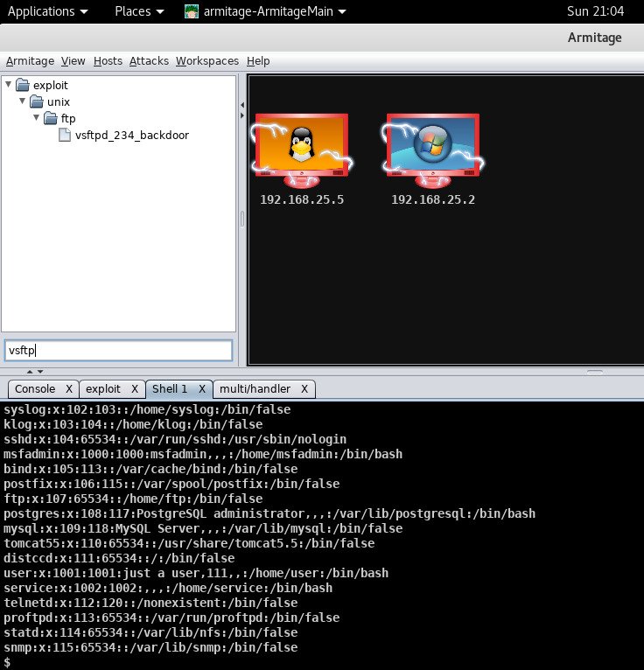Click the ftp folder icon
The image size is (644, 670).
[51, 118]
